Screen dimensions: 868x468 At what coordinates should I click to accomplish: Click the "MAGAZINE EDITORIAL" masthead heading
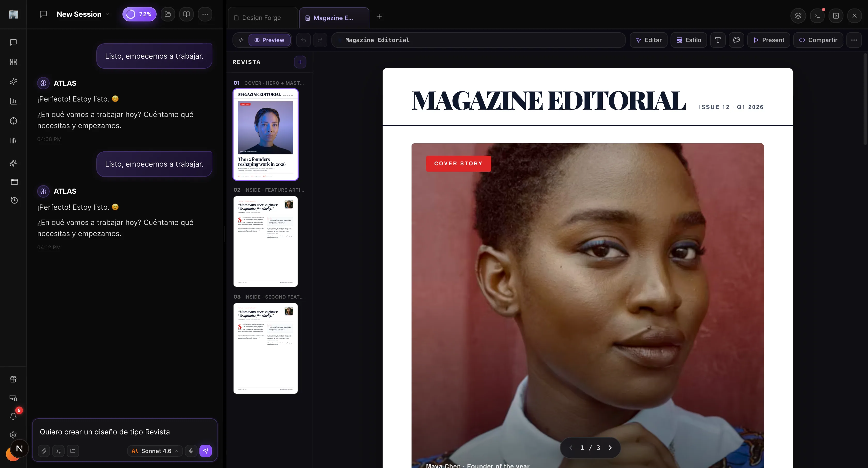coord(549,101)
